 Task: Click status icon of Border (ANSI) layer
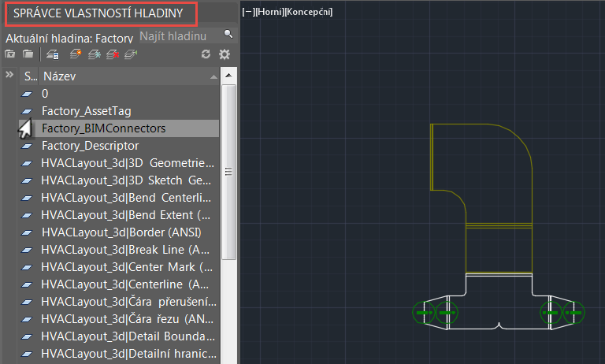[27, 232]
